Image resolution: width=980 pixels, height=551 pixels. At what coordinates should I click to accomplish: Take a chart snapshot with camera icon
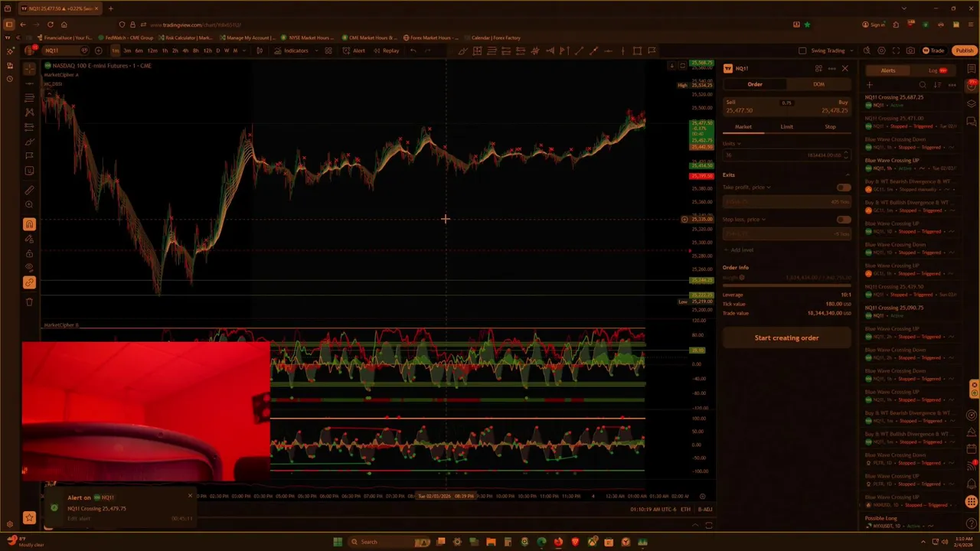[910, 51]
